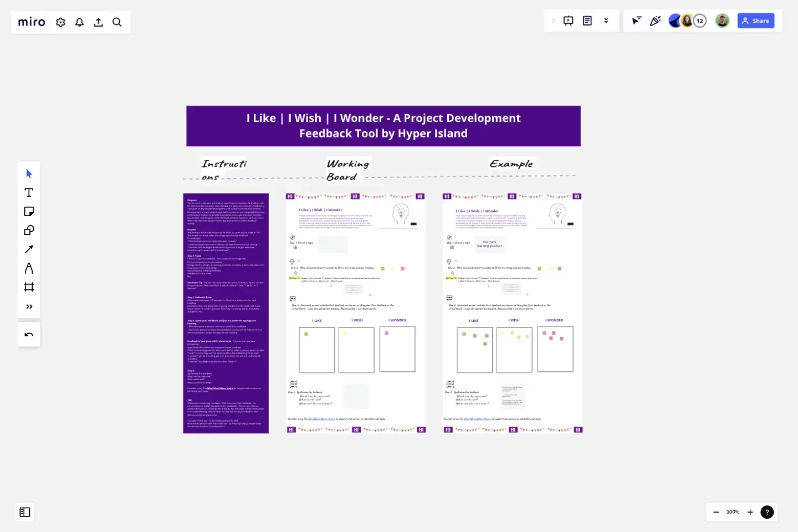
Task: Open the notes panel icon
Action: click(587, 21)
